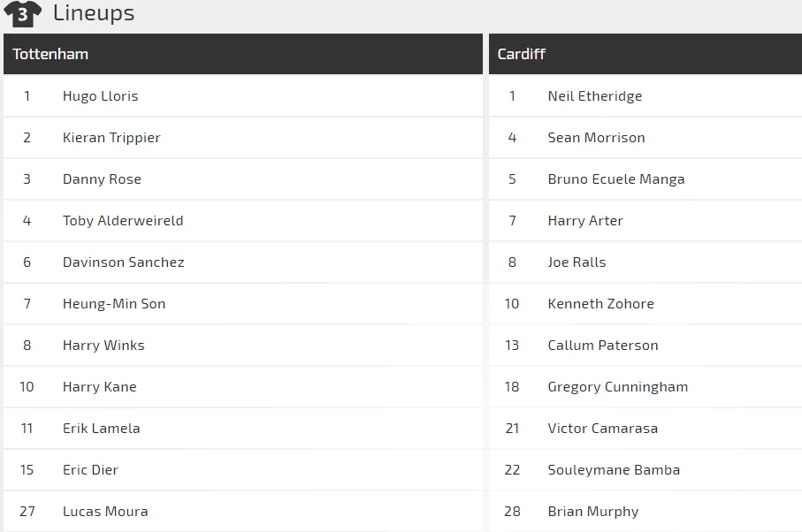Select Bruno Ecuele Manga
Image resolution: width=802 pixels, height=532 pixels.
pos(616,179)
